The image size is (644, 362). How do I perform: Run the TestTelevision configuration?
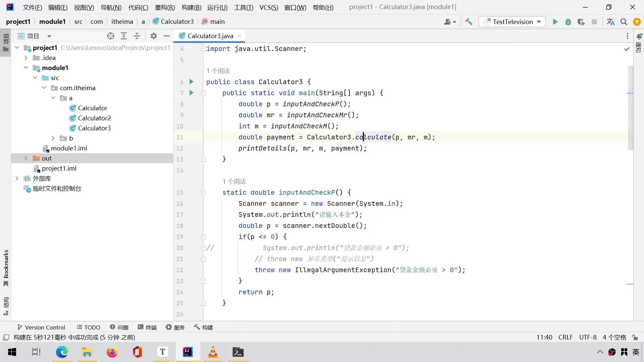click(555, 22)
